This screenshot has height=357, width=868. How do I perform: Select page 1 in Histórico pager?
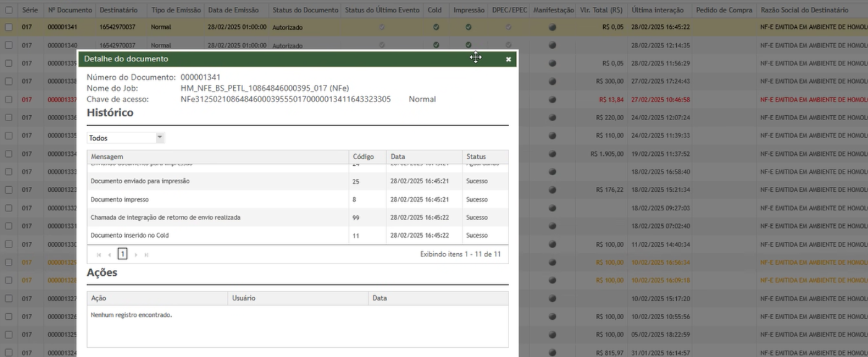click(122, 254)
